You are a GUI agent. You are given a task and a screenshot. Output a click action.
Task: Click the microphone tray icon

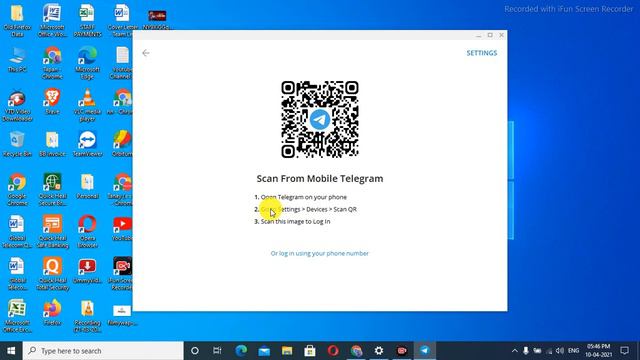pyautogui.click(x=526, y=351)
